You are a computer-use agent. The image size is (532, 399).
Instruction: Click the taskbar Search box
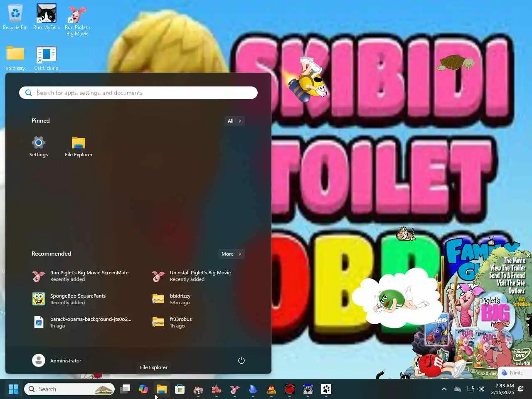(x=69, y=389)
